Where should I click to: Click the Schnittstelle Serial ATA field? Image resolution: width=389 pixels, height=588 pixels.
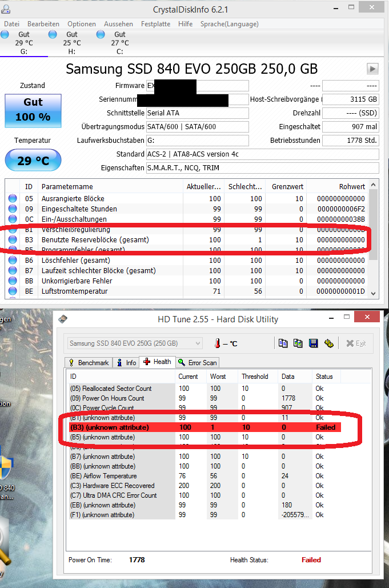[x=198, y=113]
